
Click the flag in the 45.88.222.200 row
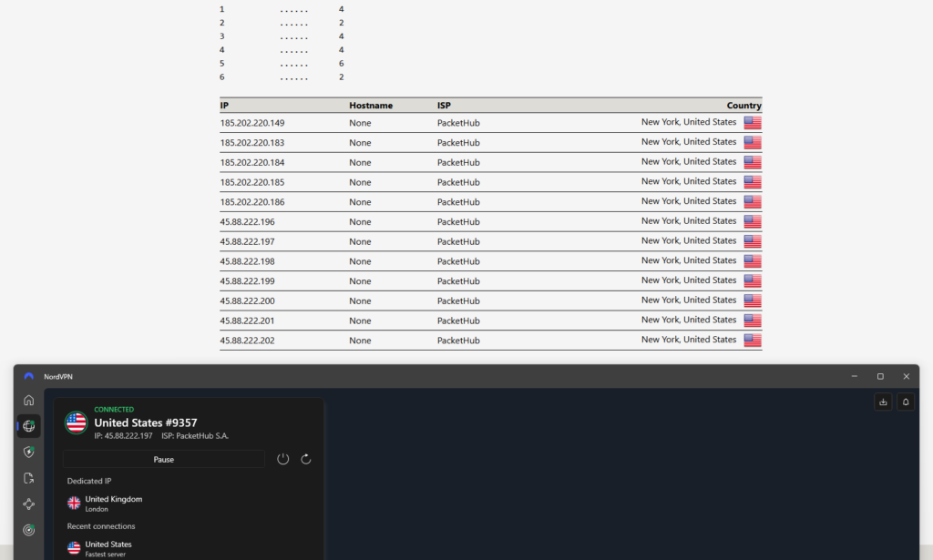pos(753,300)
